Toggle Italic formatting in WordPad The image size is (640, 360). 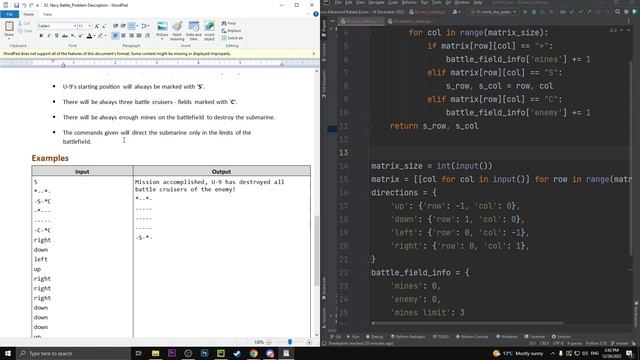point(49,36)
